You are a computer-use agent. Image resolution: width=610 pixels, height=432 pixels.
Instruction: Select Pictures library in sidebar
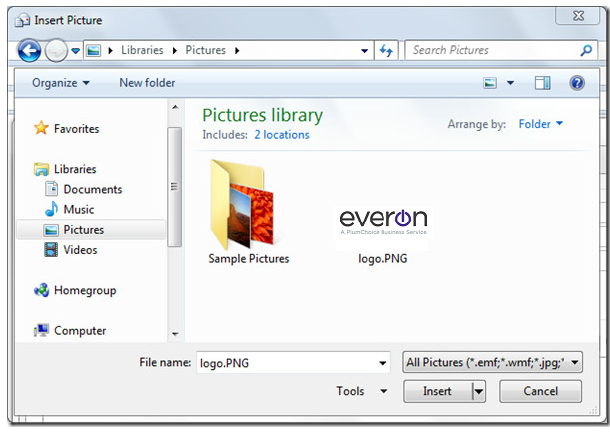[x=84, y=230]
